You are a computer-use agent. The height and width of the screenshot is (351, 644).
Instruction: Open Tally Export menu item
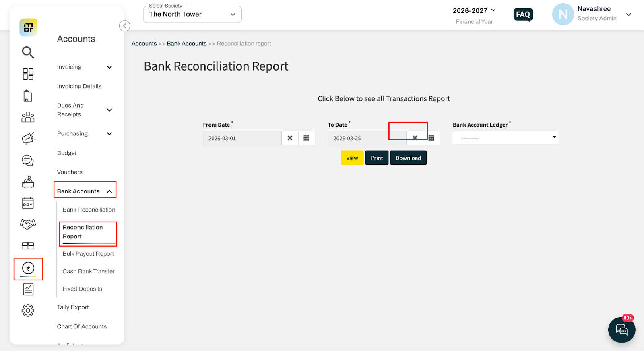[73, 307]
